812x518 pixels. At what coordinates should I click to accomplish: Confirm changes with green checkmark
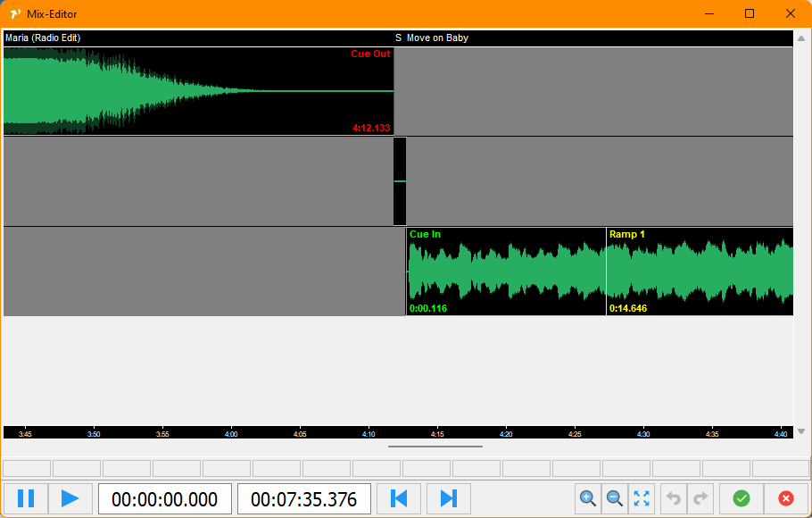[742, 499]
